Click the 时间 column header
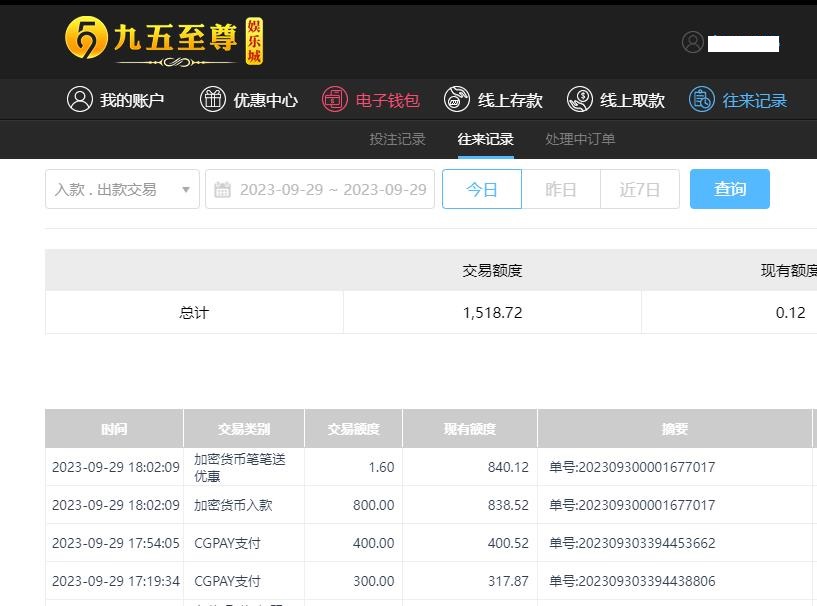 coord(114,429)
